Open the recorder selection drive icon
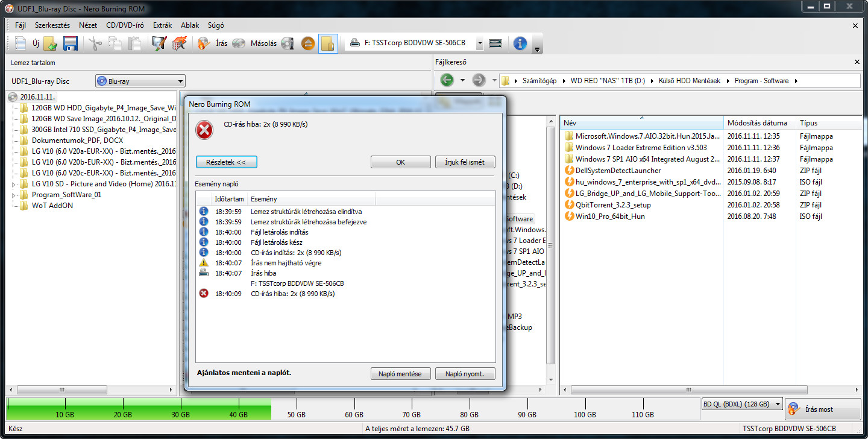 pyautogui.click(x=495, y=43)
